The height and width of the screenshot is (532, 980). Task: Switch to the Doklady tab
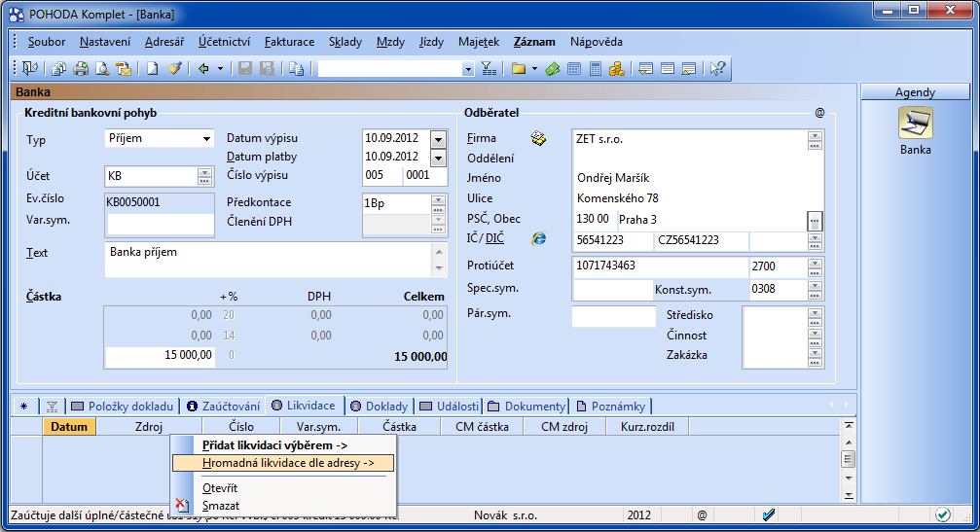[x=380, y=407]
